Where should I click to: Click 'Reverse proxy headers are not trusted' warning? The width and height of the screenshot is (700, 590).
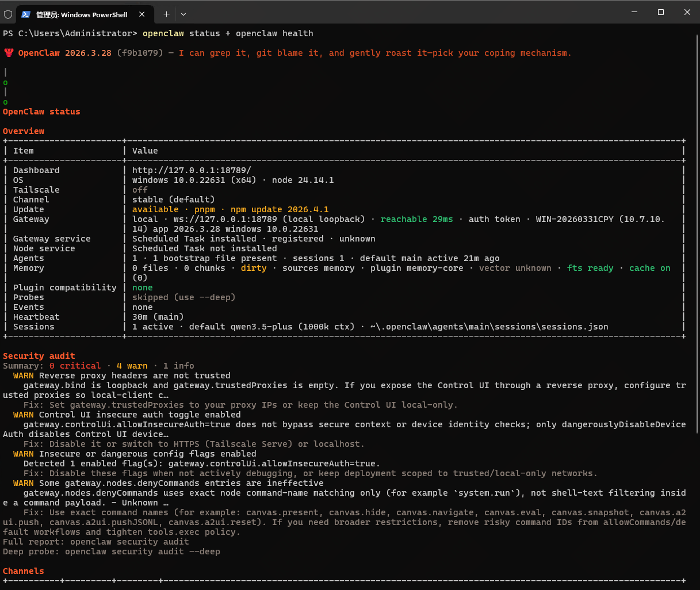pos(135,376)
